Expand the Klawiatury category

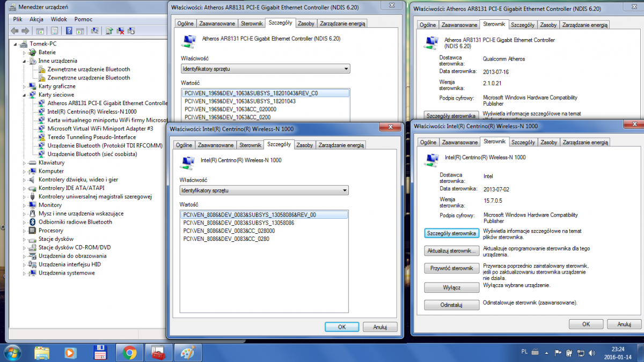(x=24, y=162)
